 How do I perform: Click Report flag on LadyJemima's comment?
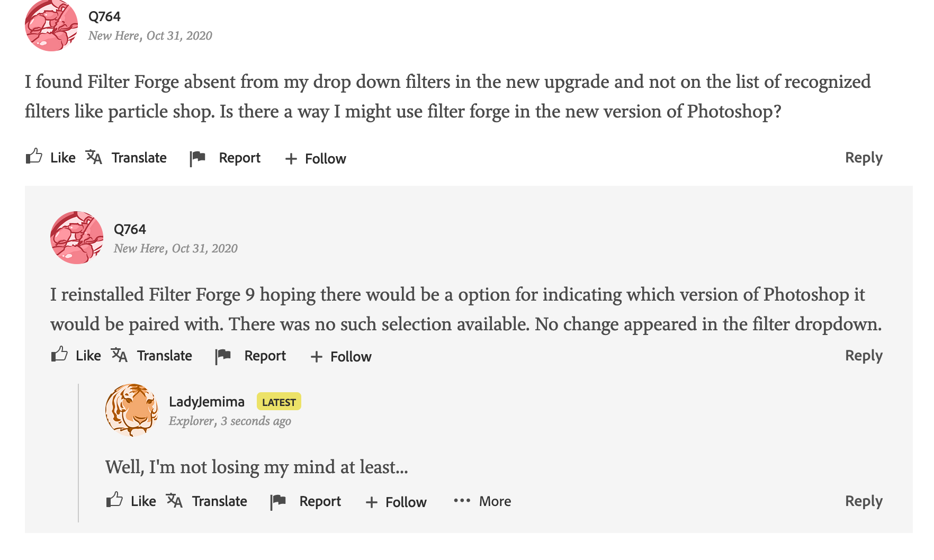tap(278, 502)
